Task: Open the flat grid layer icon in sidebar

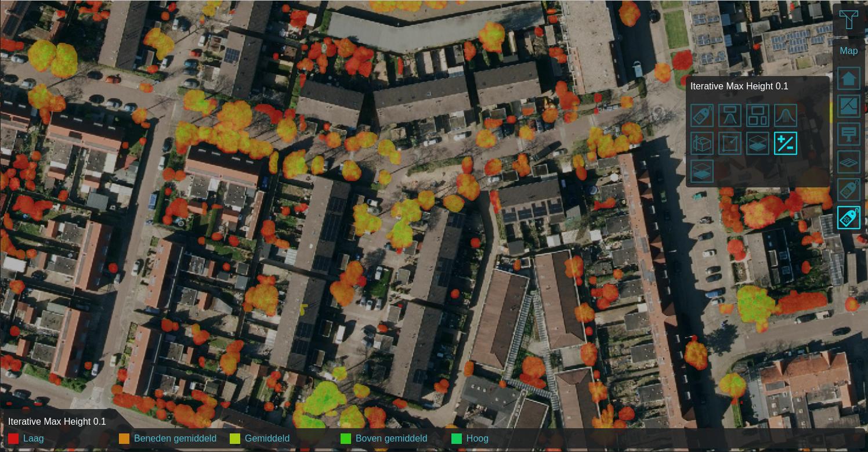Action: tap(848, 162)
